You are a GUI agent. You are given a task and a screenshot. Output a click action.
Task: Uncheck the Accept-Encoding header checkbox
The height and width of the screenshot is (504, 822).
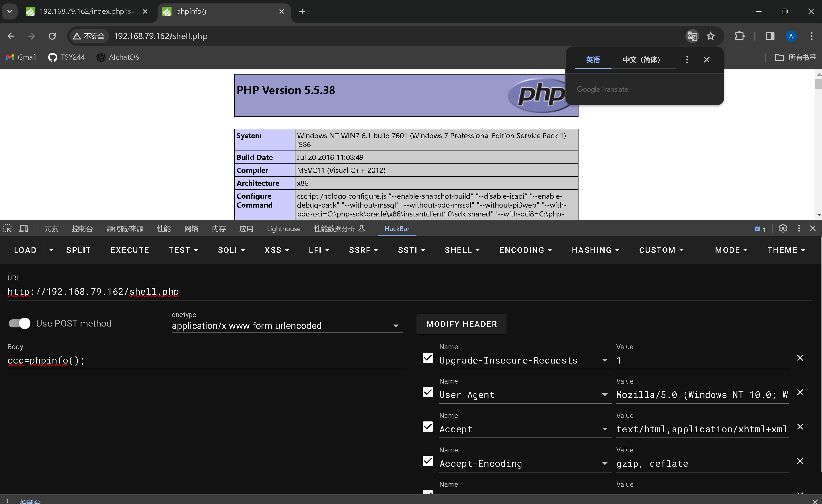click(428, 461)
